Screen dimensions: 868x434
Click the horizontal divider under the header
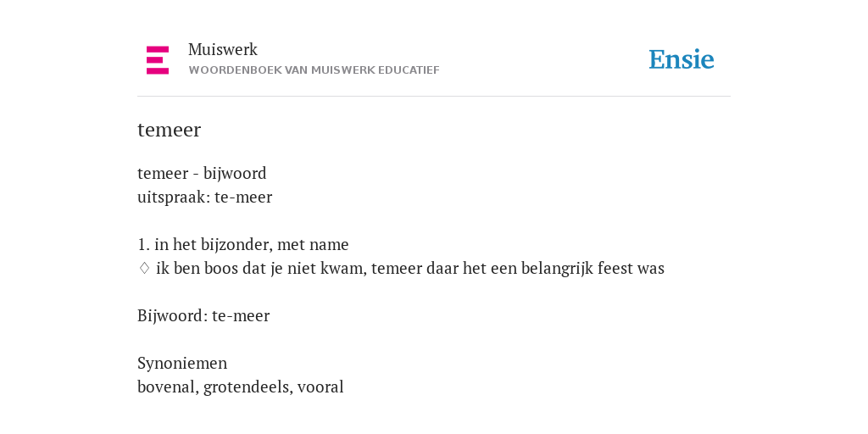(434, 97)
